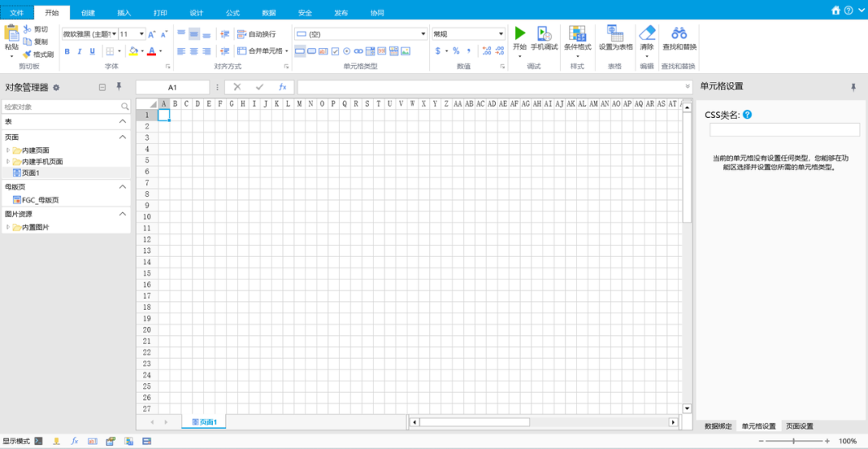This screenshot has height=449, width=868.
Task: Toggle vertical middle alignment
Action: pos(194,35)
